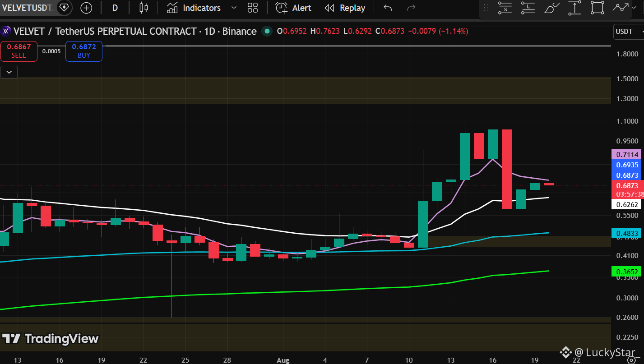Select the Rectangle drawing tool
Viewport: 644px width, 364px height.
[597, 8]
